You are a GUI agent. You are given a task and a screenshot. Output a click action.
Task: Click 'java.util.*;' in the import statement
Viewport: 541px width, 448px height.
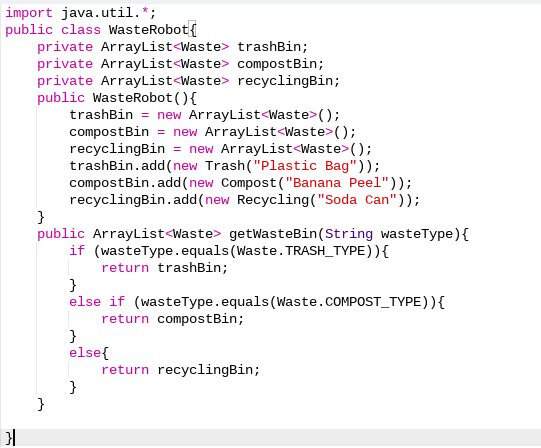pos(109,13)
